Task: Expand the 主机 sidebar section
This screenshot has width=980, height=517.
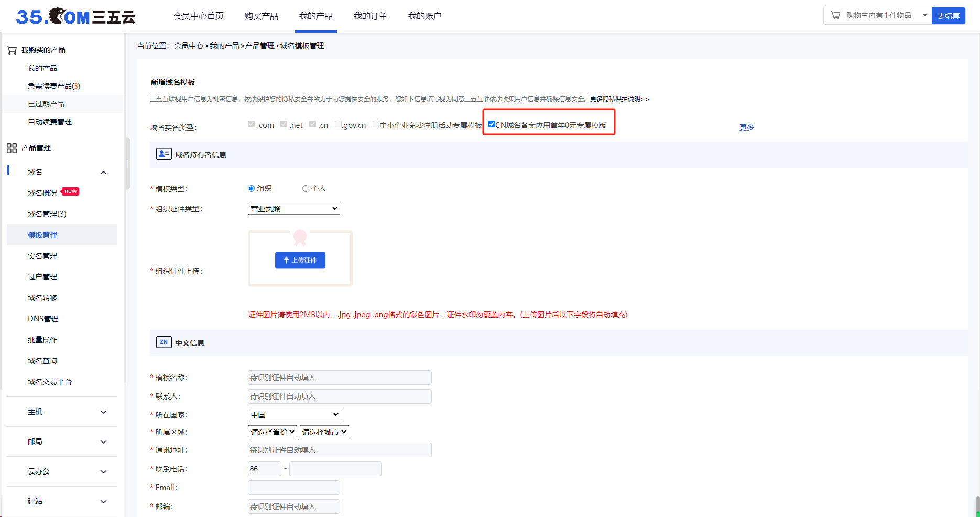Action: click(x=103, y=412)
